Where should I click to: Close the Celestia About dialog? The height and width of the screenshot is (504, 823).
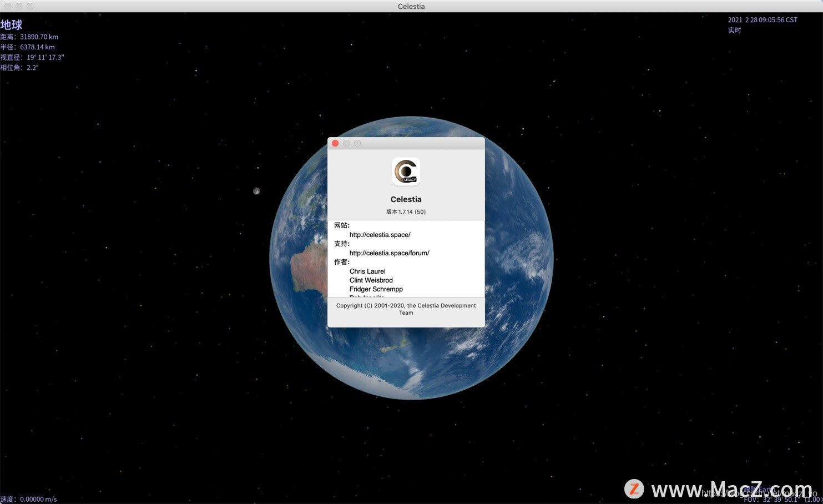tap(335, 143)
